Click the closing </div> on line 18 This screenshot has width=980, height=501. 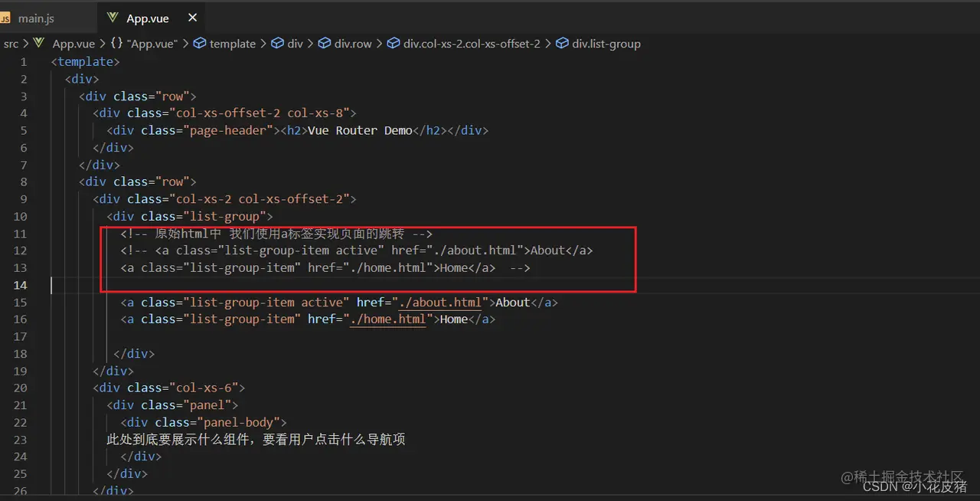[x=134, y=353]
